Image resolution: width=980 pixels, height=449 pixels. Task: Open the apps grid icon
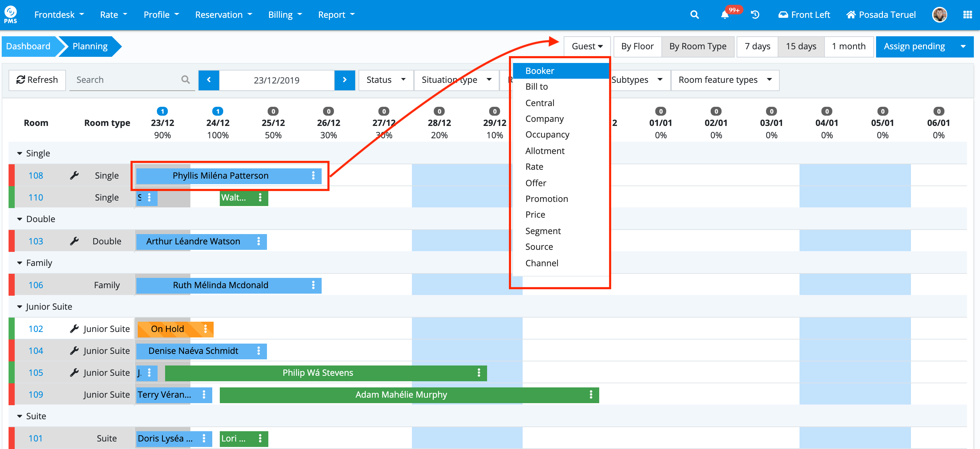tap(967, 15)
